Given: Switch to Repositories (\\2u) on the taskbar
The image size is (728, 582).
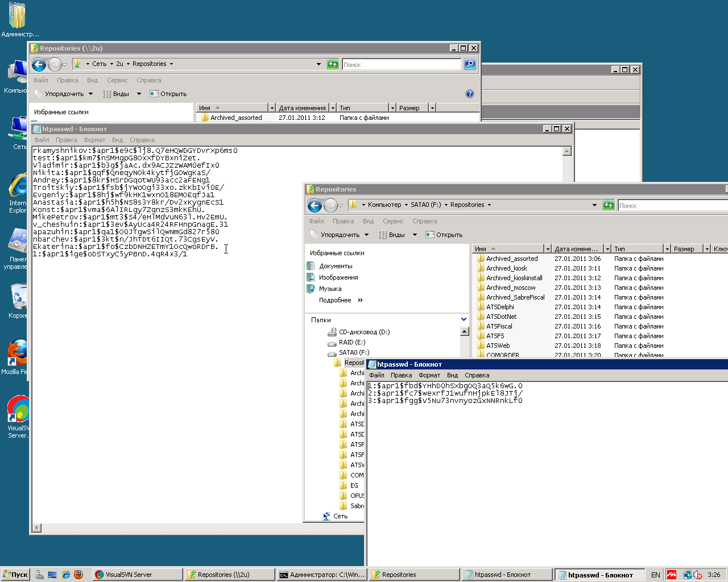Looking at the screenshot, I should tap(229, 575).
